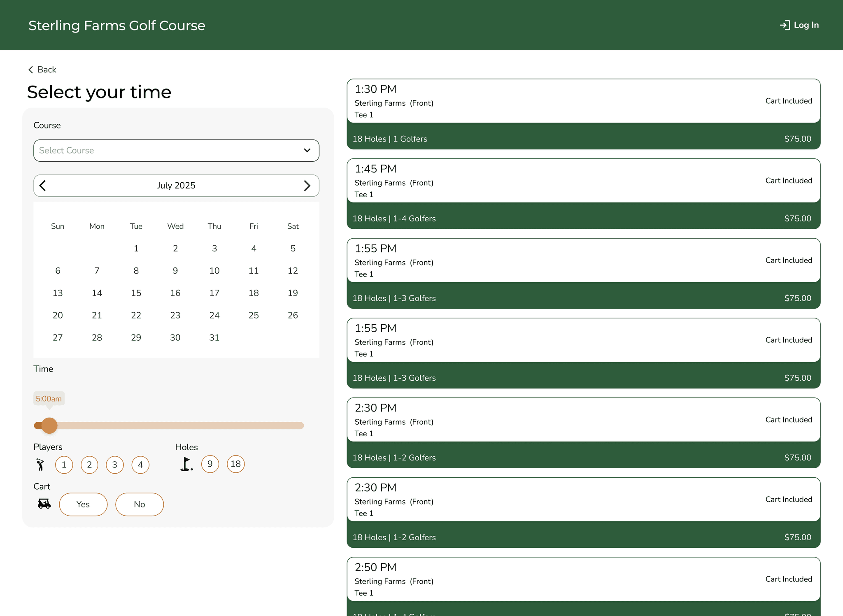Select Yes for cart
The image size is (843, 616).
[83, 504]
